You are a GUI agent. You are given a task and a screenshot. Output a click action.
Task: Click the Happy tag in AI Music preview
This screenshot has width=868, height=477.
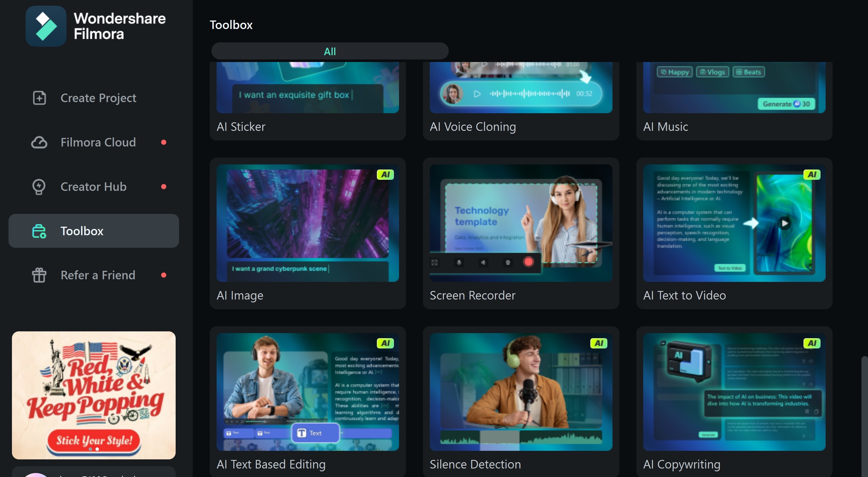(674, 72)
